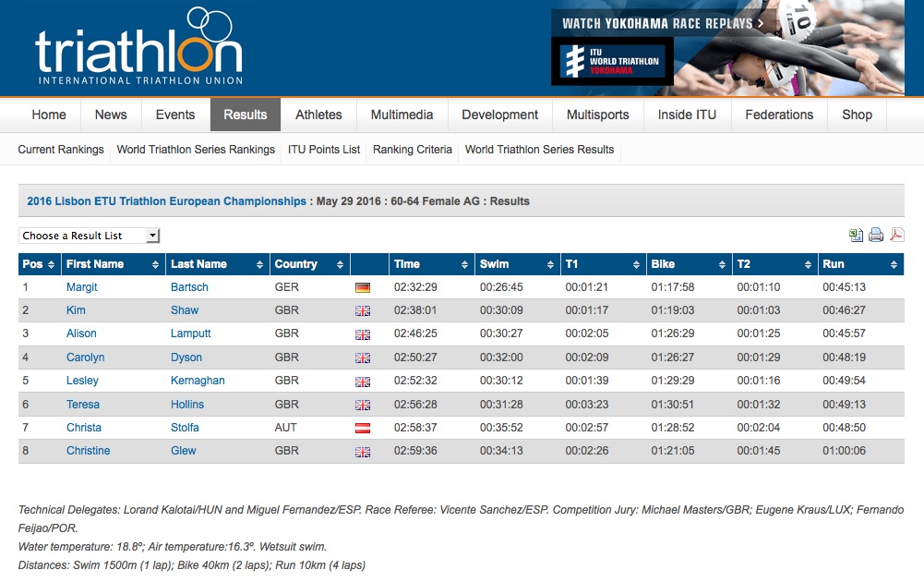Sort by Last Name column header
The image size is (924, 582).
click(x=198, y=264)
